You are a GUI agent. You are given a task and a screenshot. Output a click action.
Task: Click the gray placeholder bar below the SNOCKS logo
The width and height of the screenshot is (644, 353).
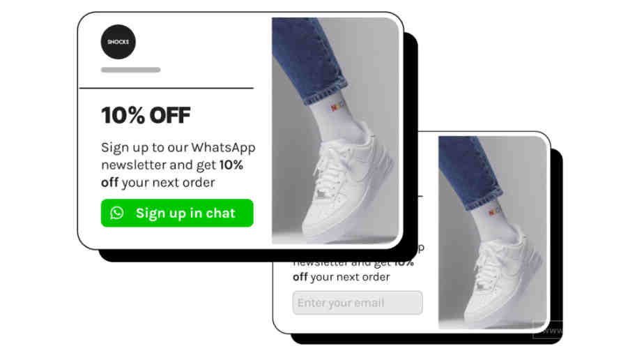(x=130, y=70)
